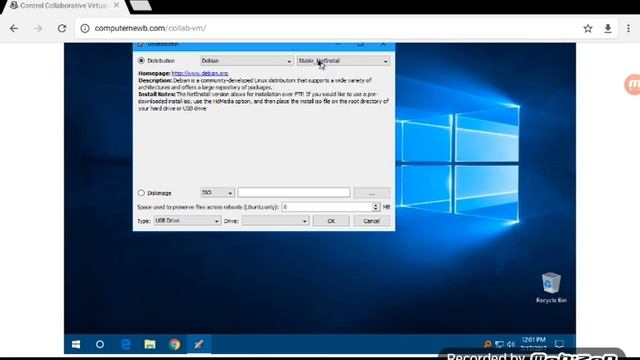Open the browser downloads icon
Screen dimensions: 640x360
click(x=608, y=28)
